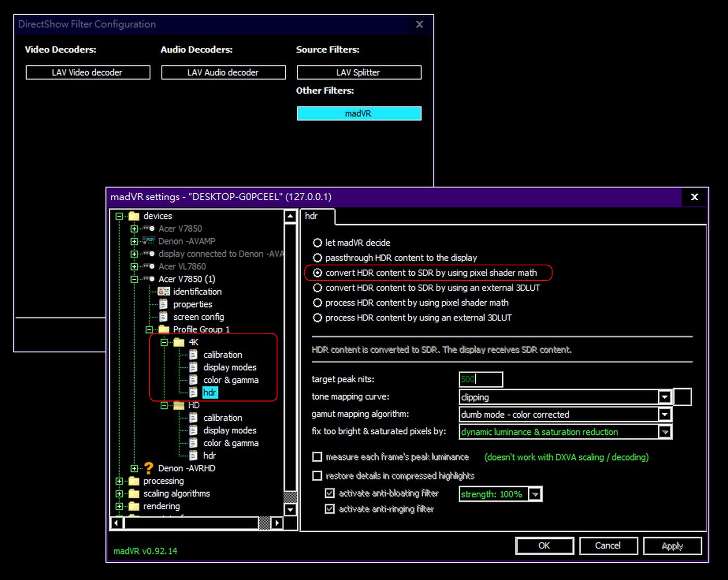Click the Profile Group 1 folder icon
The image size is (728, 580).
164,329
